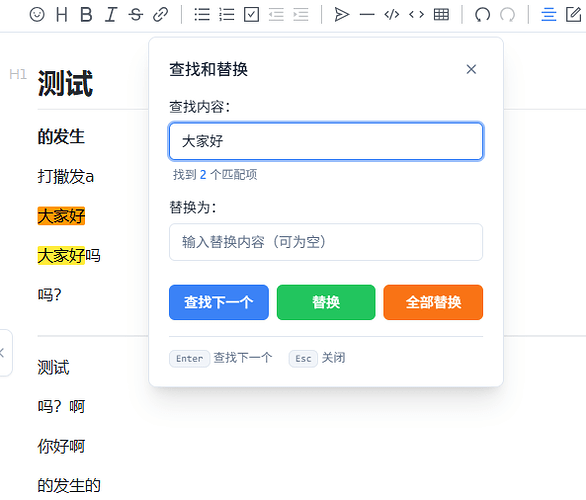
Task: Apply italic formatting icon
Action: click(x=111, y=15)
